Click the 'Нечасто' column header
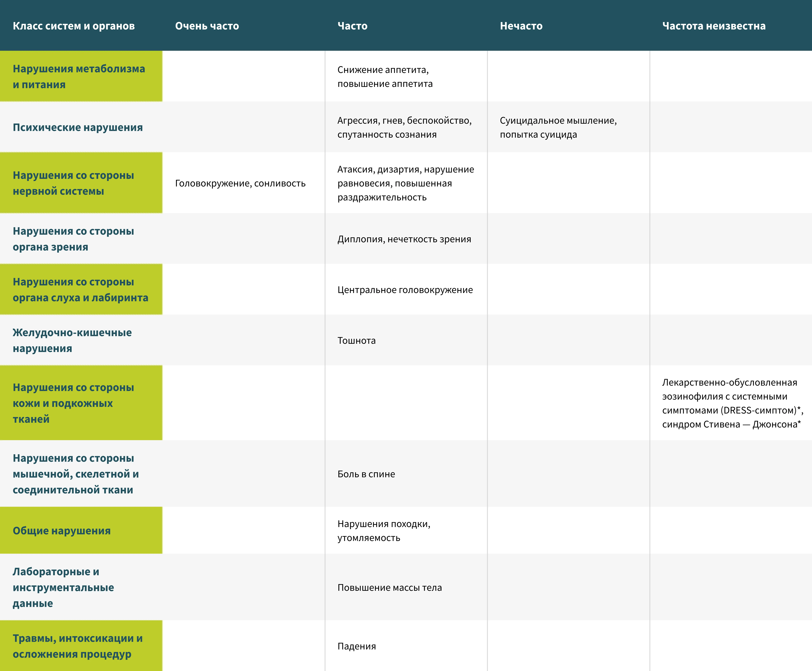This screenshot has height=671, width=812. click(521, 26)
